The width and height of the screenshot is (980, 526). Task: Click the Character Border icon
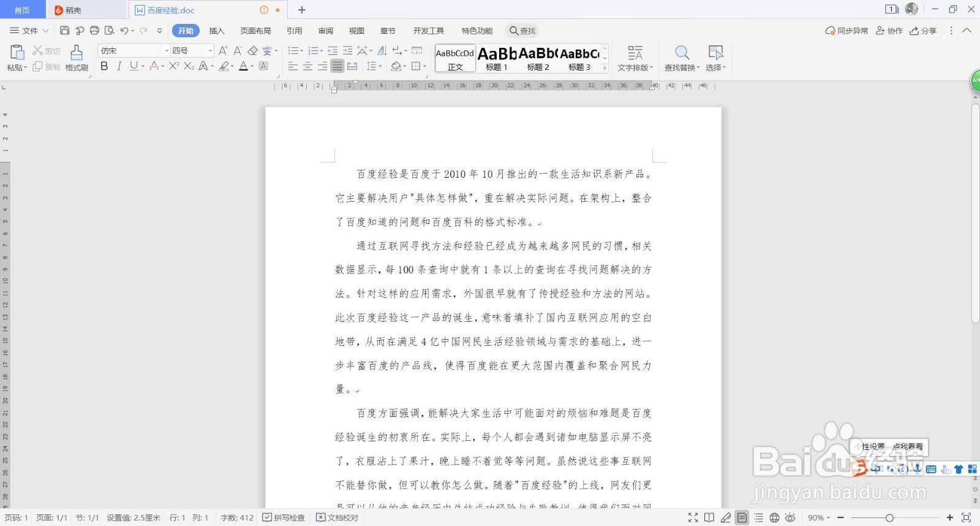(x=264, y=66)
